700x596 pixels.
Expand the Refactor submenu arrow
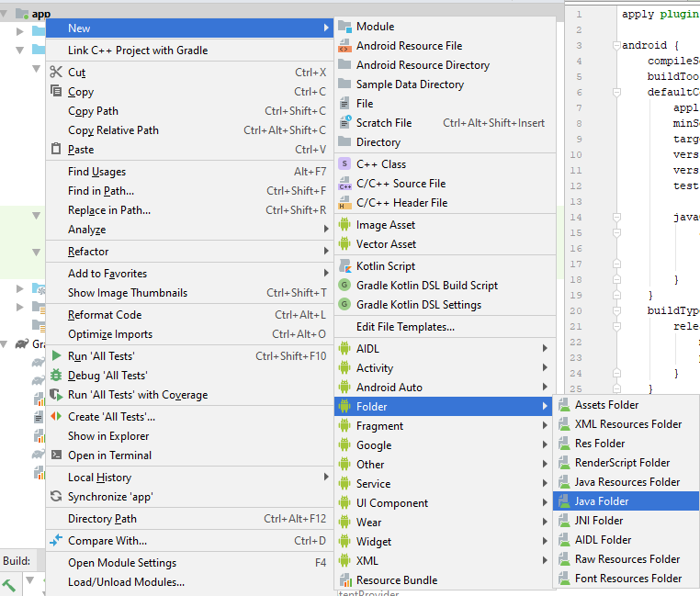(325, 252)
